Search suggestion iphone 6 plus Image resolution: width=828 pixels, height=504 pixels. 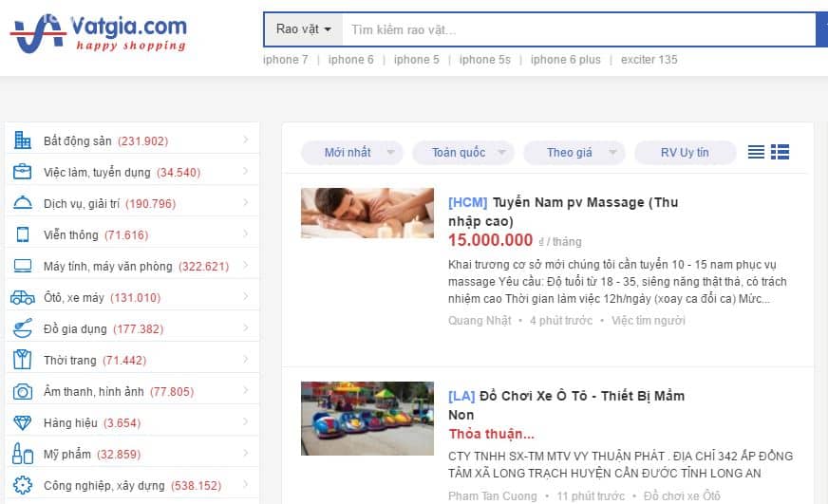coord(566,60)
